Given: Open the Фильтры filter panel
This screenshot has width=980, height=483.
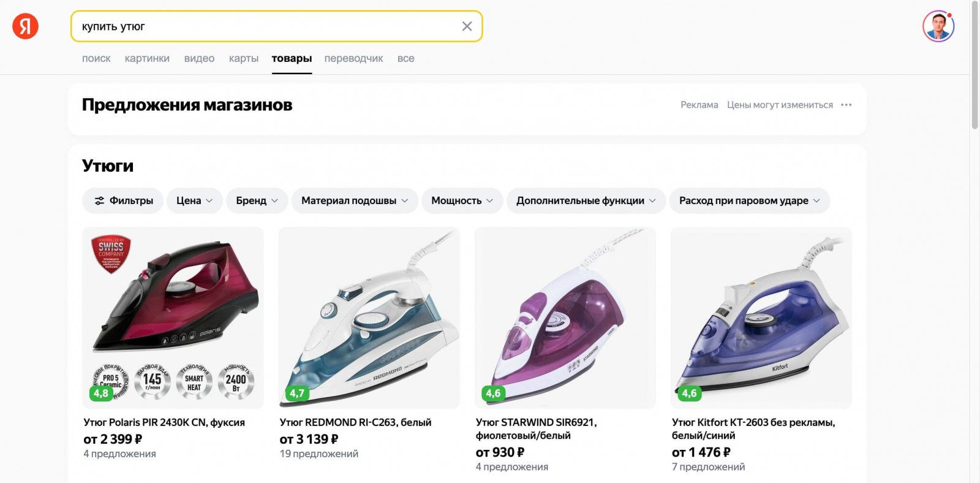Looking at the screenshot, I should 123,200.
